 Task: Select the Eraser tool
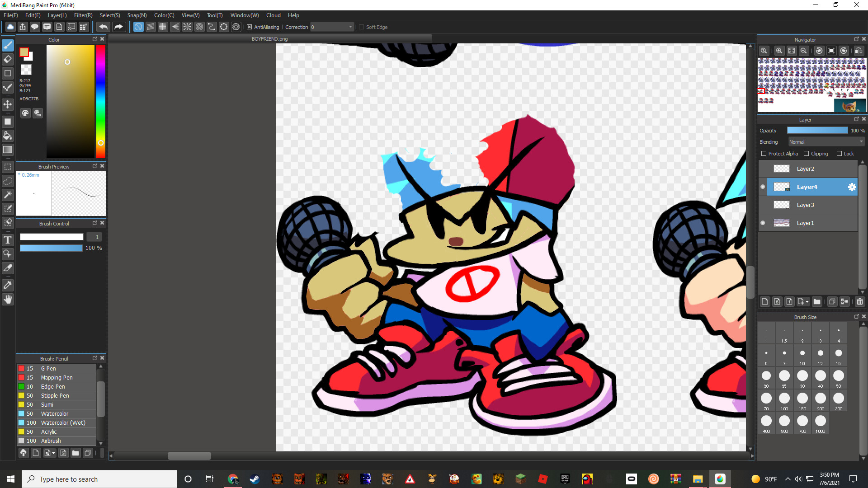click(x=7, y=59)
